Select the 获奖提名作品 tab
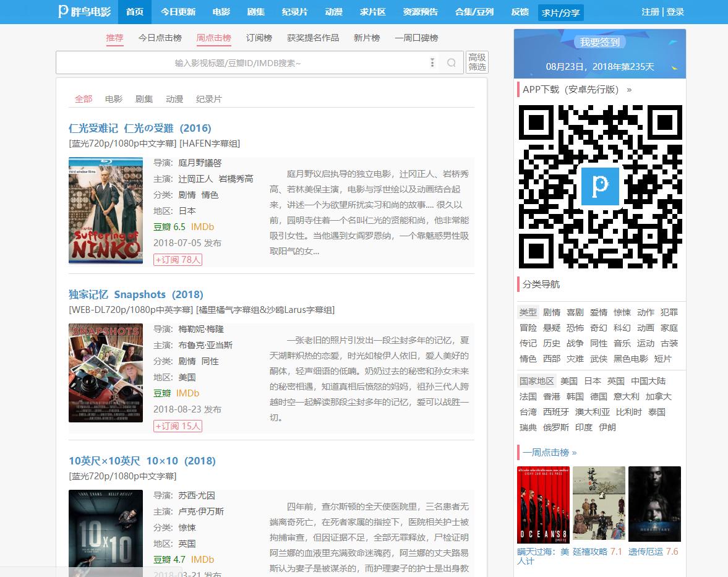Image resolution: width=728 pixels, height=577 pixels. 313,38
